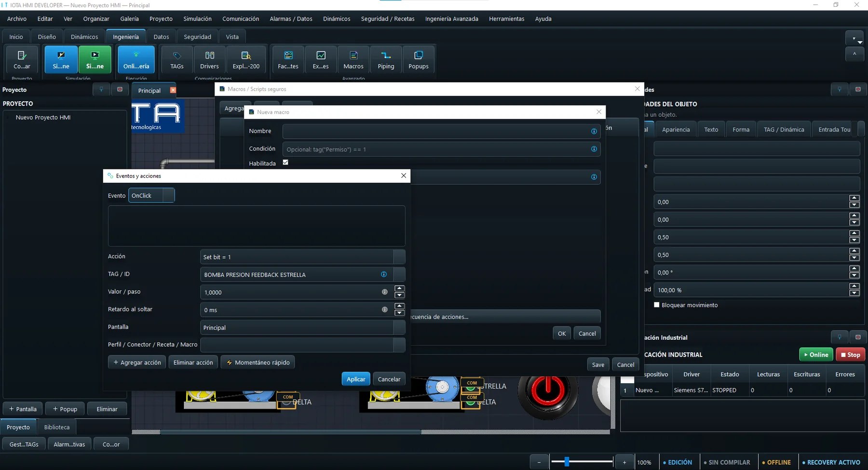
Task: Click the Ex...es ribbon button
Action: (321, 59)
